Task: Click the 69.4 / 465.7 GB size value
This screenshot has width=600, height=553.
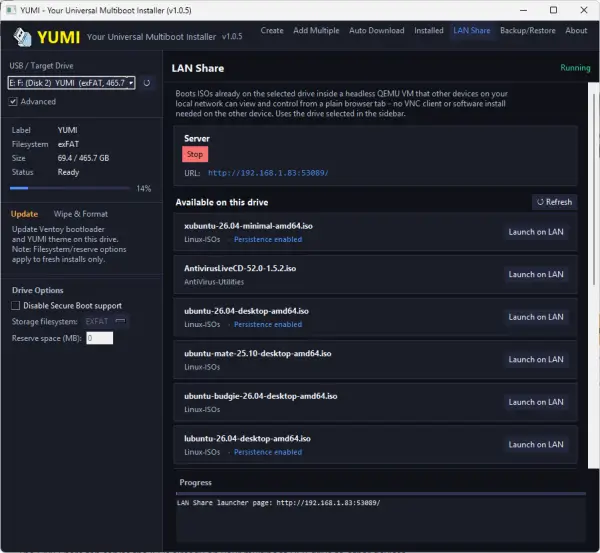Action: [x=83, y=158]
